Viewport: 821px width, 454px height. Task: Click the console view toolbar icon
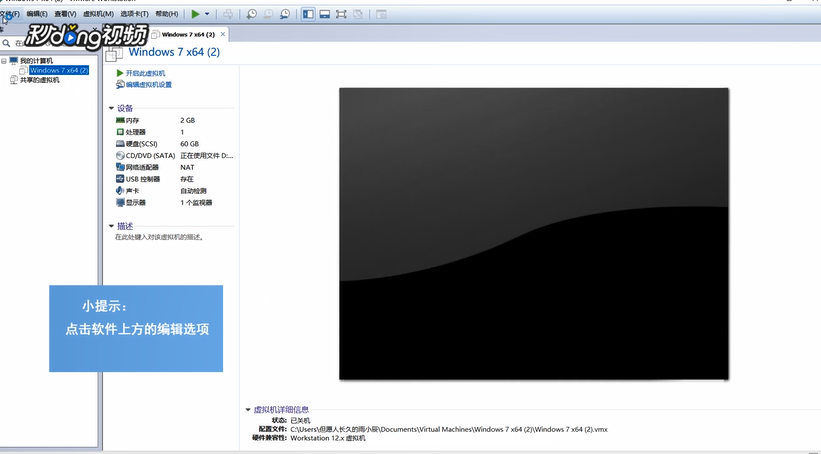(x=381, y=14)
